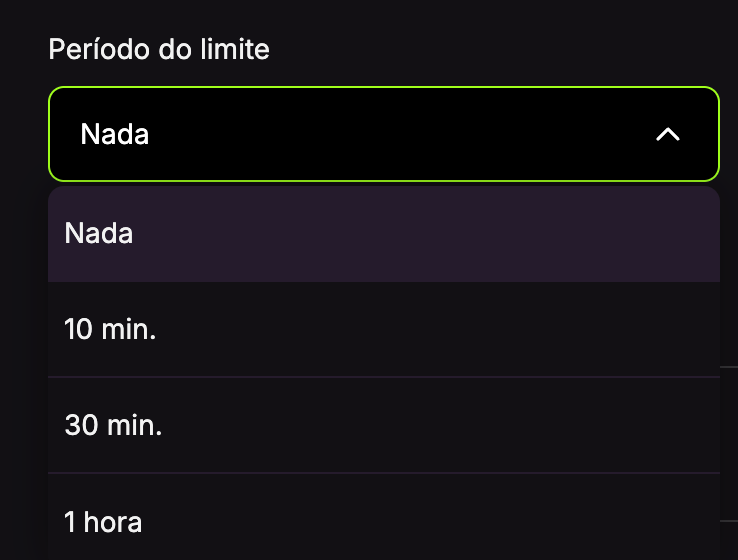This screenshot has height=560, width=738.
Task: Click the white arrow beside Nada
Action: click(x=667, y=134)
